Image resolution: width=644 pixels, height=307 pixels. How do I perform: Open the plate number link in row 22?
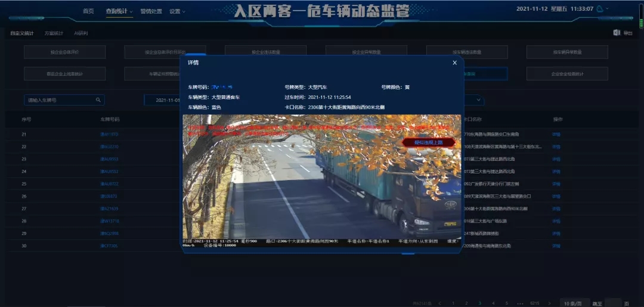[x=109, y=147]
